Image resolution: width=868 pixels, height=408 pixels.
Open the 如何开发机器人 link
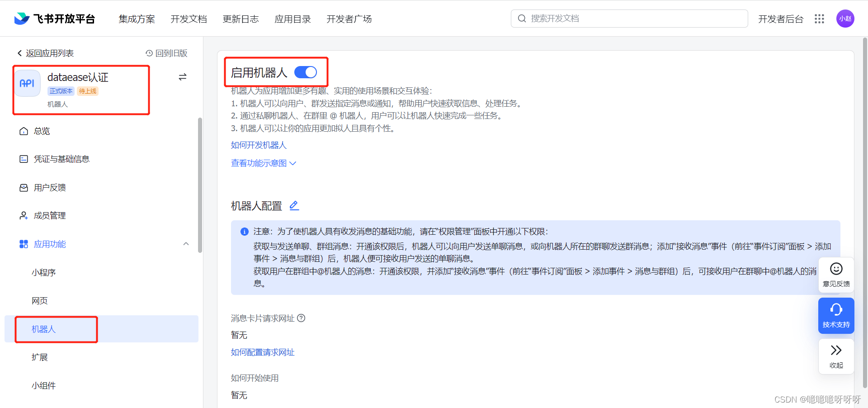[258, 145]
